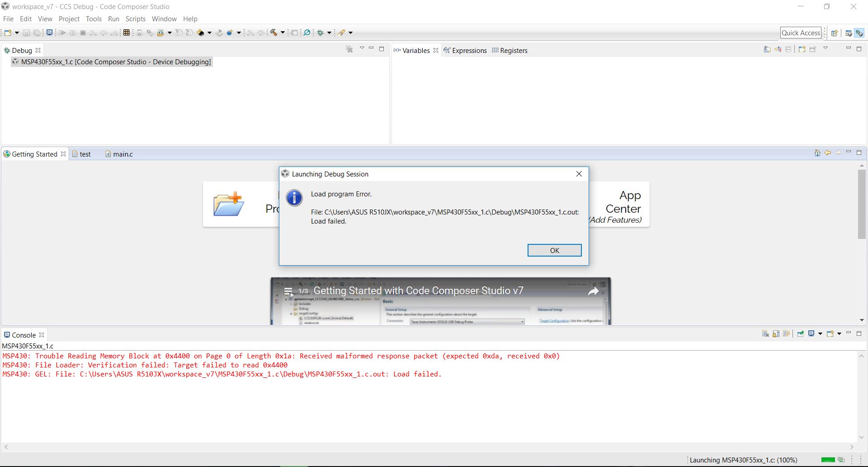Click the Show Type Names icon in Variables

coord(767,49)
